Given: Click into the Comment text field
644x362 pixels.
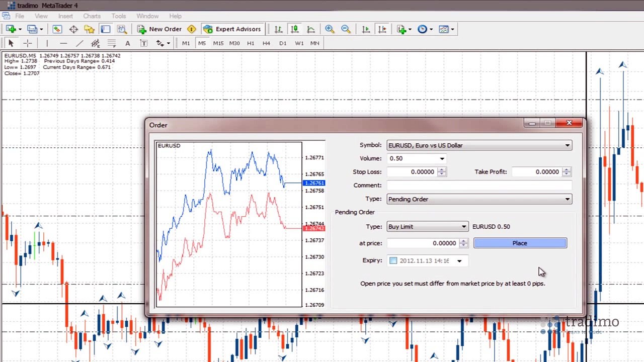Looking at the screenshot, I should 479,185.
